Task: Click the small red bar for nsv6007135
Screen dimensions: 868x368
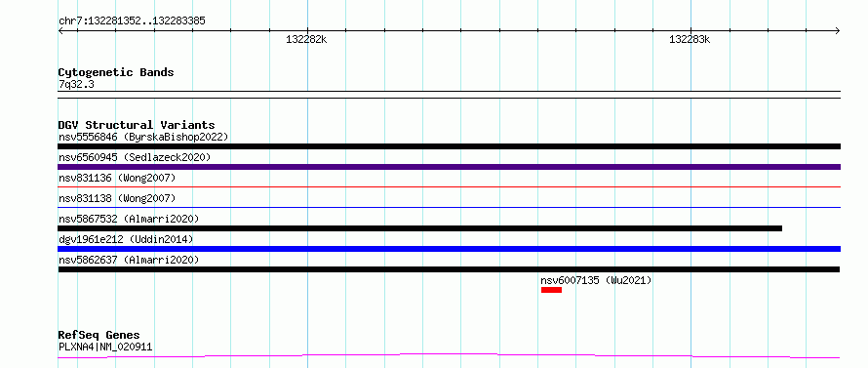Action: tap(551, 290)
